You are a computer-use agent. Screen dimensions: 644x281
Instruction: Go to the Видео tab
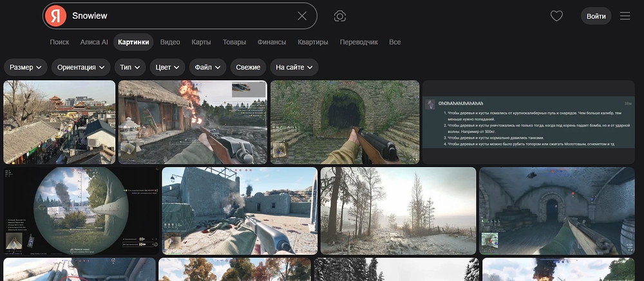170,42
